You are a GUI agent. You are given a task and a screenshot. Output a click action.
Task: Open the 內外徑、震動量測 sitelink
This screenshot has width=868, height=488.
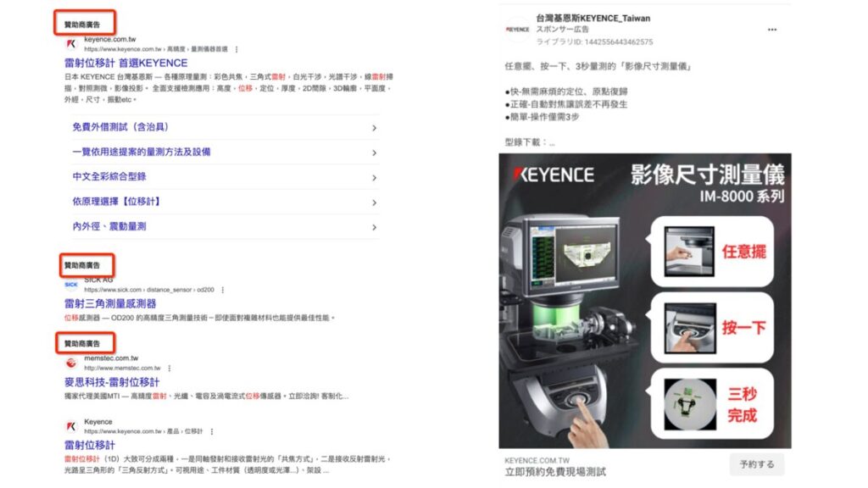pyautogui.click(x=109, y=226)
